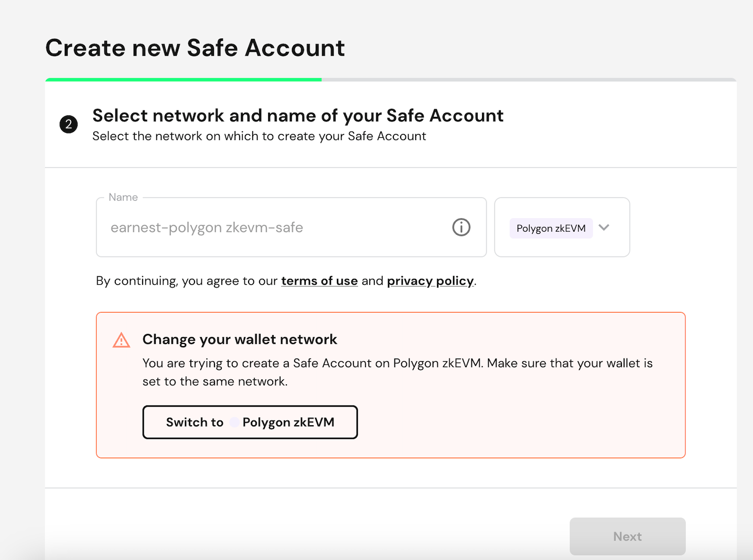The image size is (753, 560).
Task: Open the terms of use link
Action: (x=319, y=281)
